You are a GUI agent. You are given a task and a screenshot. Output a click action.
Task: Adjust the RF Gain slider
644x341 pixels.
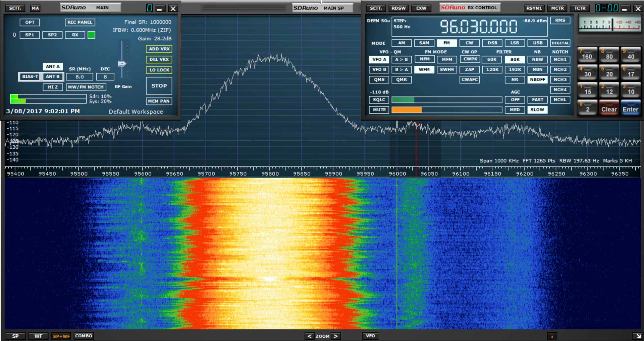[122, 63]
